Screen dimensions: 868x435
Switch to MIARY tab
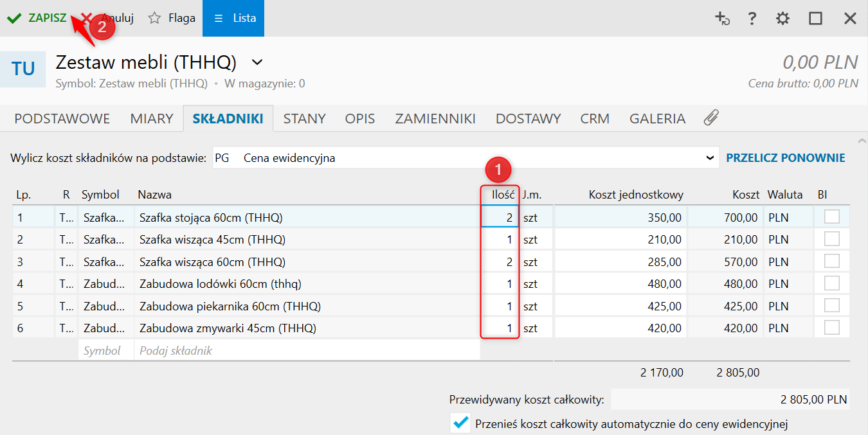coord(152,119)
